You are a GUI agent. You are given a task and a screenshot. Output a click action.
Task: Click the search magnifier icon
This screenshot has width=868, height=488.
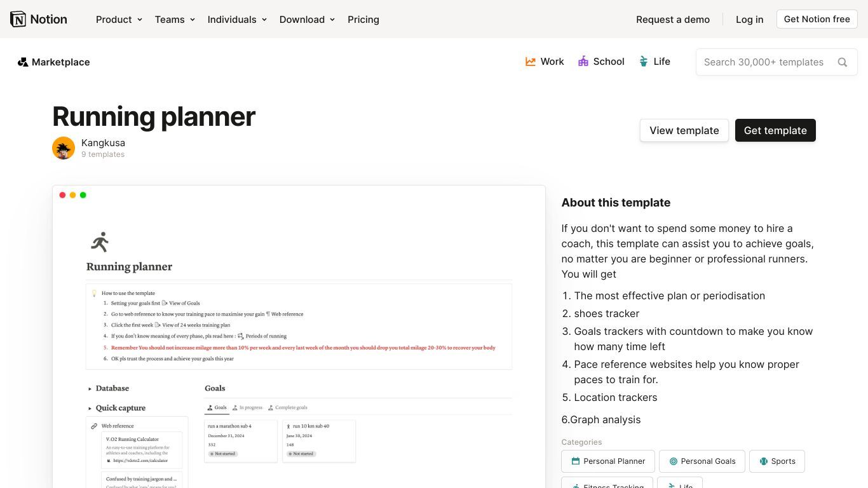[843, 62]
